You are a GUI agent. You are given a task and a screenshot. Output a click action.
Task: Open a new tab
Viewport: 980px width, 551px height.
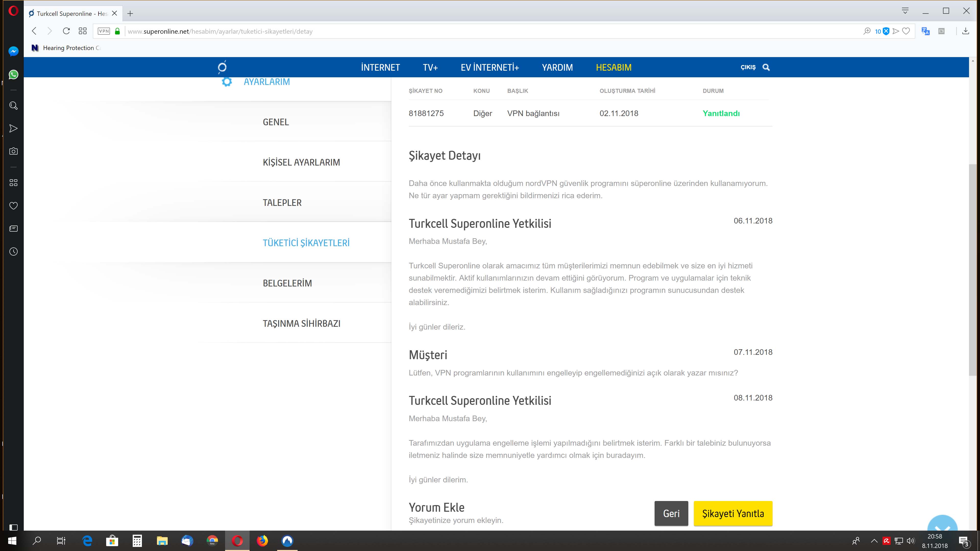pyautogui.click(x=130, y=14)
